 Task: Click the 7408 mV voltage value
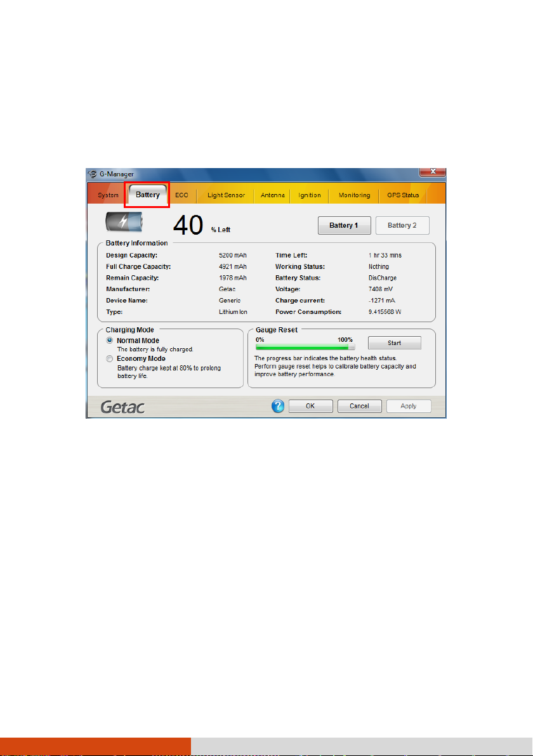pyautogui.click(x=381, y=289)
